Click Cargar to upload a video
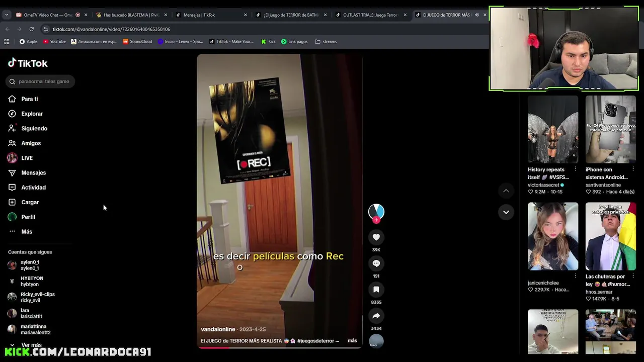Screen dimensions: 644x362 tap(24, 202)
